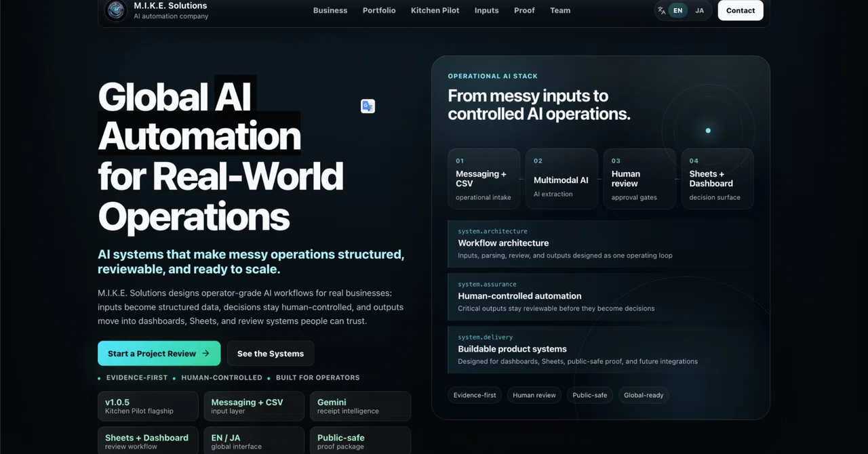Click the floating Google Translate icon

(x=368, y=106)
